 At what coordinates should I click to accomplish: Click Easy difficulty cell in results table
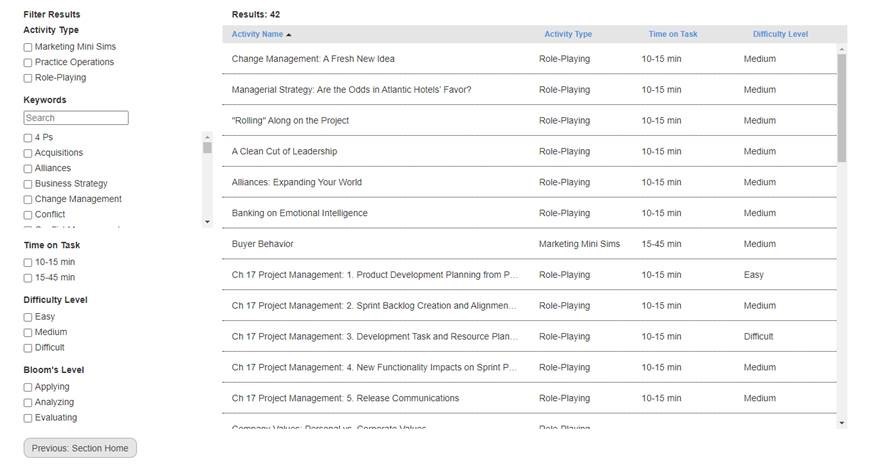[x=754, y=275]
